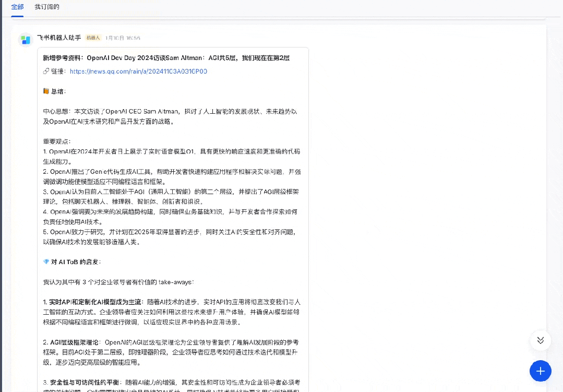Click the bold 实时API和定制化AI模型成为主流 heading
The width and height of the screenshot is (563, 392).
(92, 302)
